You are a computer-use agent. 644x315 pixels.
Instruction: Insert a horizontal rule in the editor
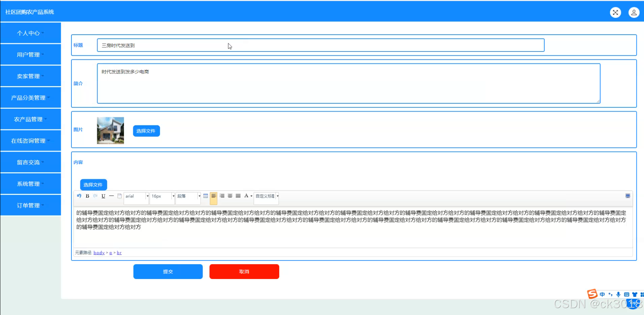coord(111,196)
